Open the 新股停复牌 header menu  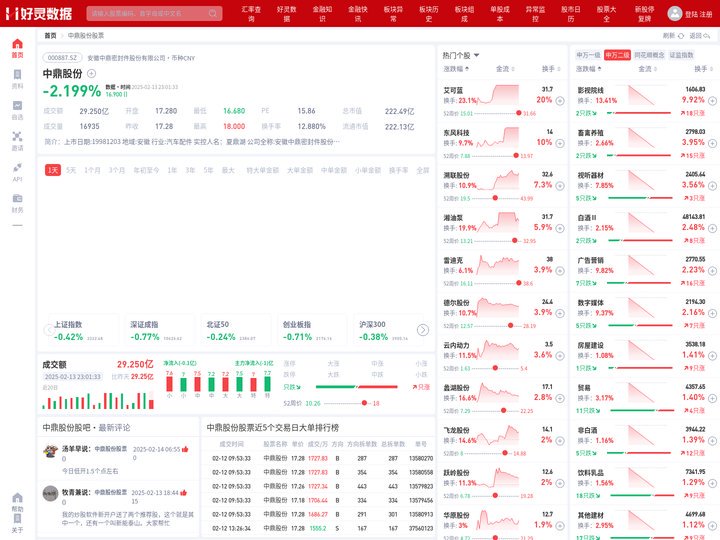(645, 14)
